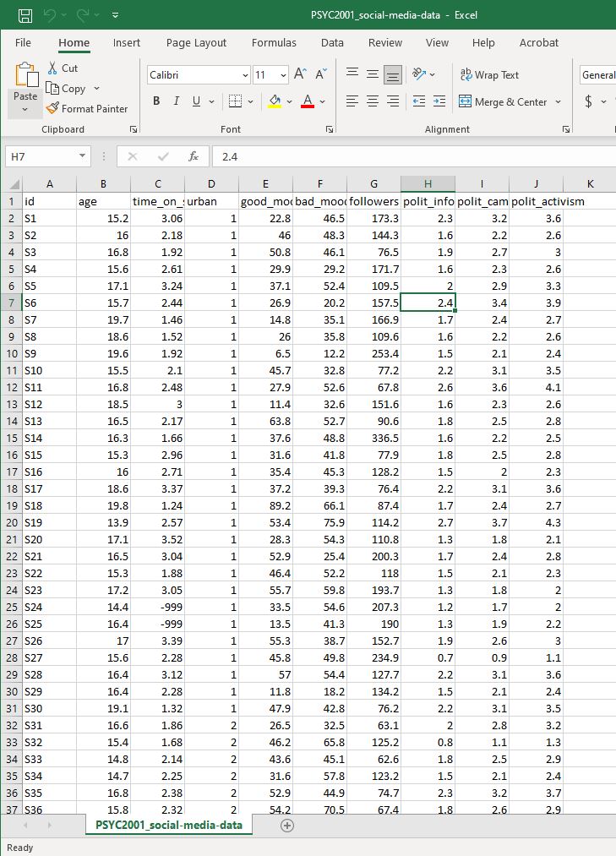This screenshot has width=616, height=856.
Task: Click the followers column header cell
Action: coord(373,201)
